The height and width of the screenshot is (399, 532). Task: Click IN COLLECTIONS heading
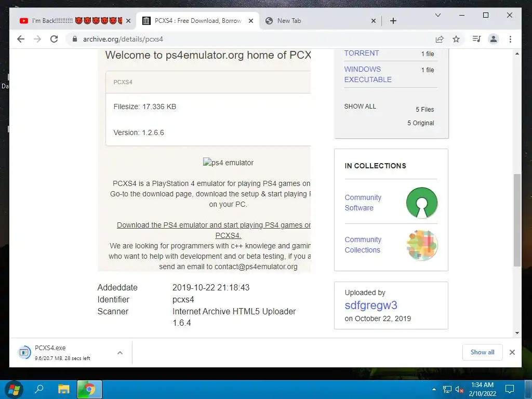[375, 166]
